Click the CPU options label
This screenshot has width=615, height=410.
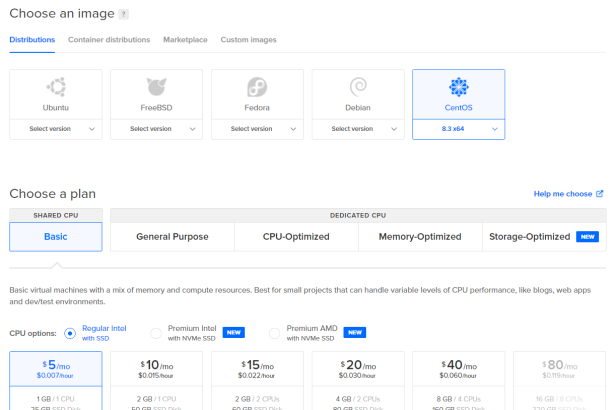click(33, 333)
